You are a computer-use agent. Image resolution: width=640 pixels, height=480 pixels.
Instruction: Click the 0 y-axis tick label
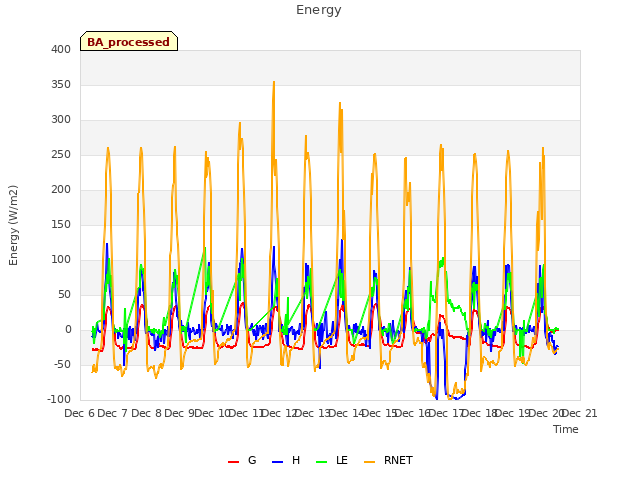[x=68, y=330]
